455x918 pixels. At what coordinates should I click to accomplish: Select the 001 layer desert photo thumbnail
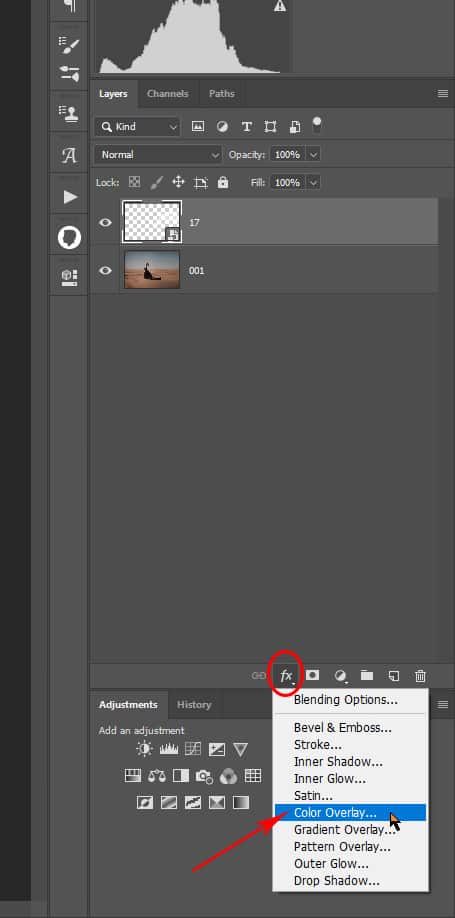[x=152, y=270]
